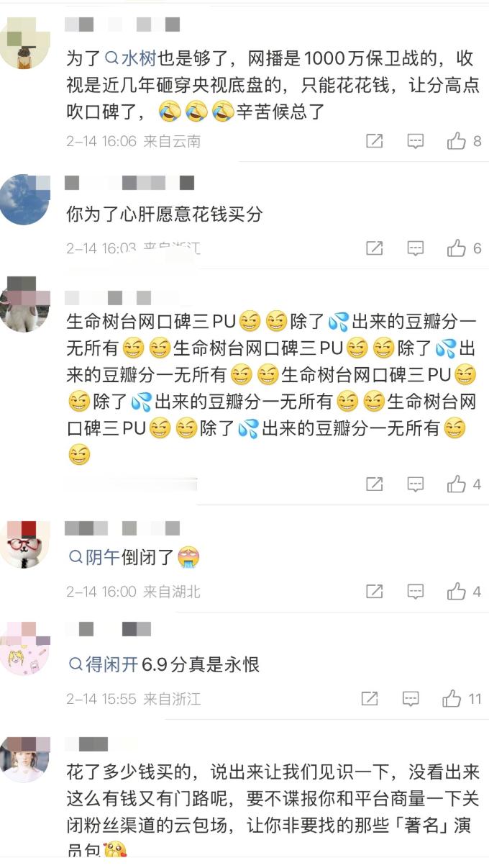The height and width of the screenshot is (868, 489).
Task: Share icon on the 心肝 comment
Action: [374, 248]
